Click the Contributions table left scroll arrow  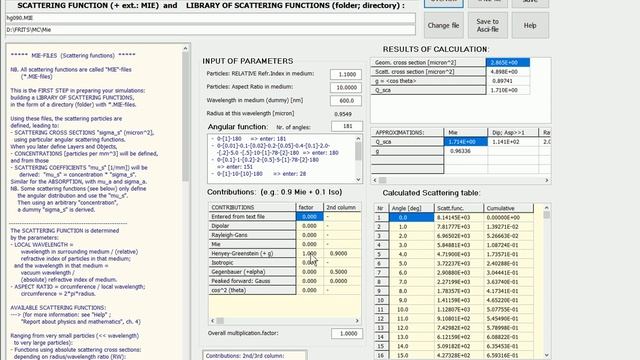212,321
